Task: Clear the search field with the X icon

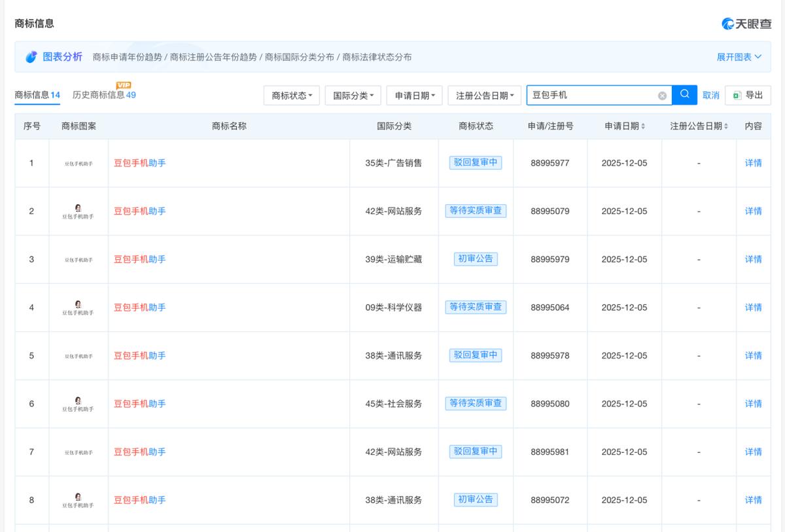Action: coord(662,96)
